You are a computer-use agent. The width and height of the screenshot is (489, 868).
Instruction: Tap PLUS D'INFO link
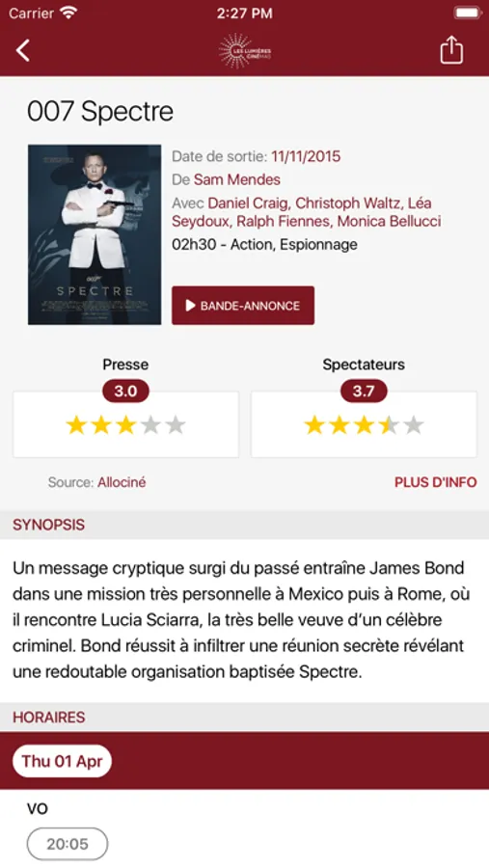tap(435, 482)
